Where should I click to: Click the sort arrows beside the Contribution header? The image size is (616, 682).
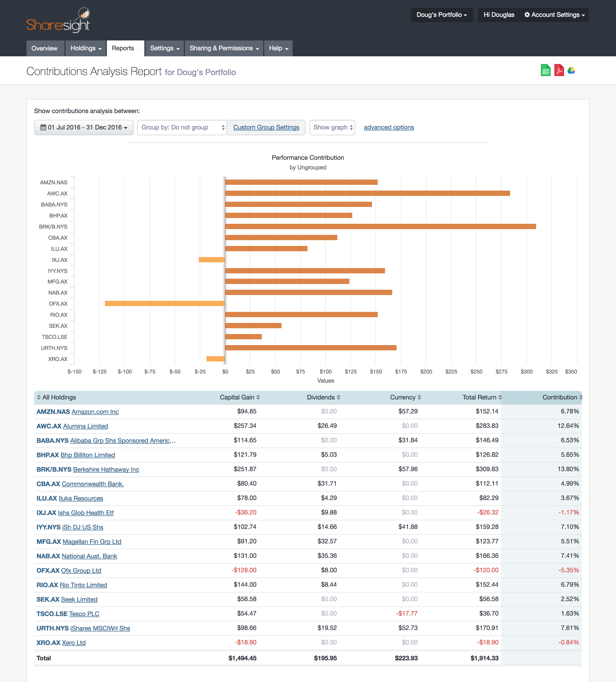580,397
